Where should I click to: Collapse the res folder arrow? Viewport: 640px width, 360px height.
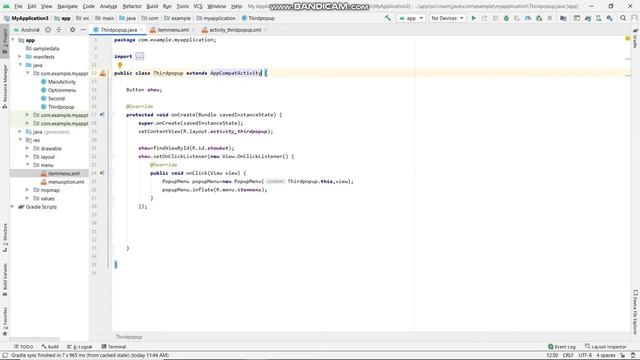(x=20, y=140)
